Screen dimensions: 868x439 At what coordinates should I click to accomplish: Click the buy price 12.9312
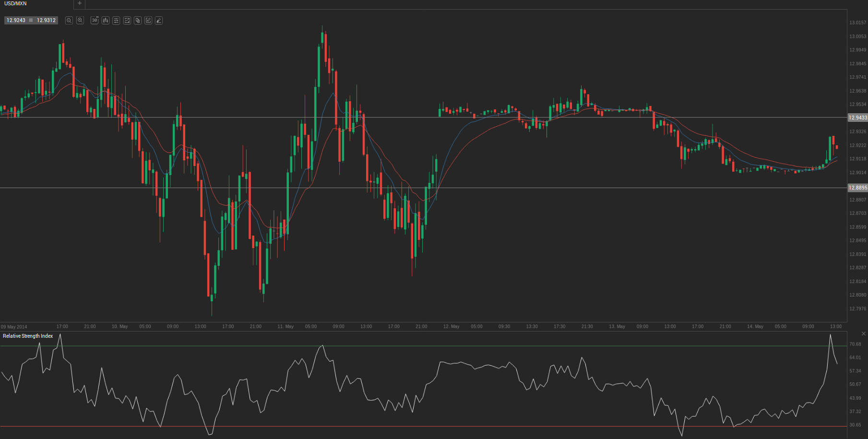pos(46,20)
